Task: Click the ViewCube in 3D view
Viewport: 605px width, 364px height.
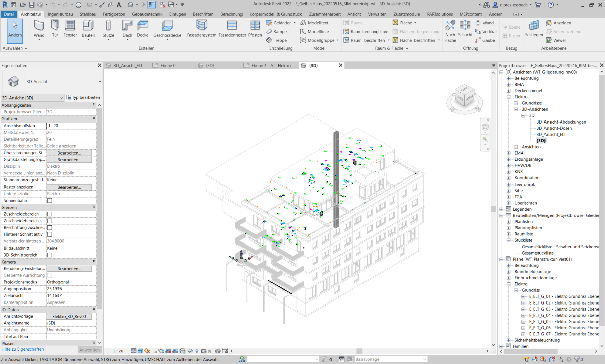Action: coord(463,97)
